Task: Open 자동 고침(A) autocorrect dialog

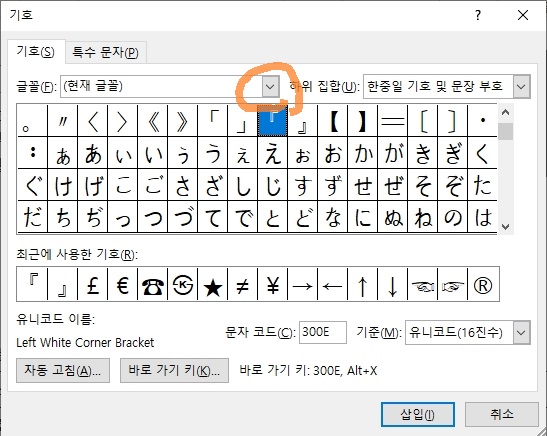Action: [x=63, y=370]
